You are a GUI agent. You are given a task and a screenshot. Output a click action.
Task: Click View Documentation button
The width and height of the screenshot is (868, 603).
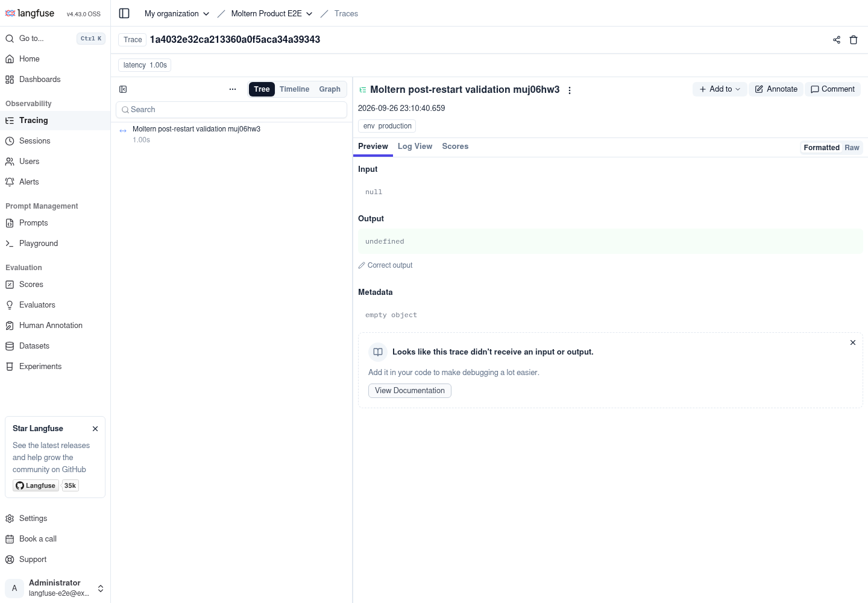pyautogui.click(x=410, y=391)
